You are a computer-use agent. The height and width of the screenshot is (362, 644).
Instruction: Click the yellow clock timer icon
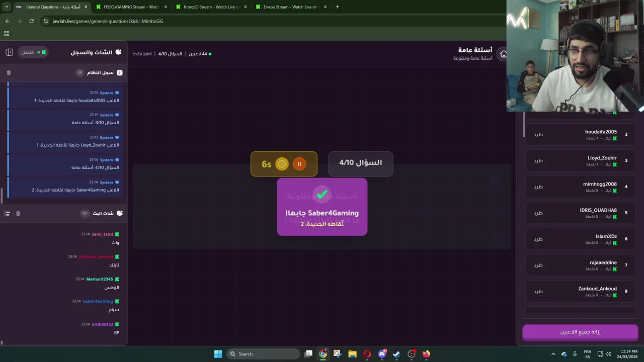click(x=282, y=164)
